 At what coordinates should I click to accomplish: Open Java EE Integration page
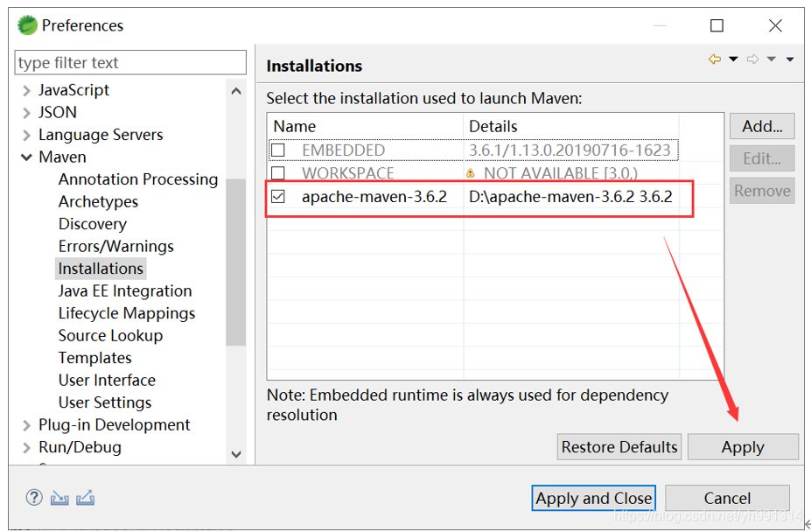pos(125,290)
